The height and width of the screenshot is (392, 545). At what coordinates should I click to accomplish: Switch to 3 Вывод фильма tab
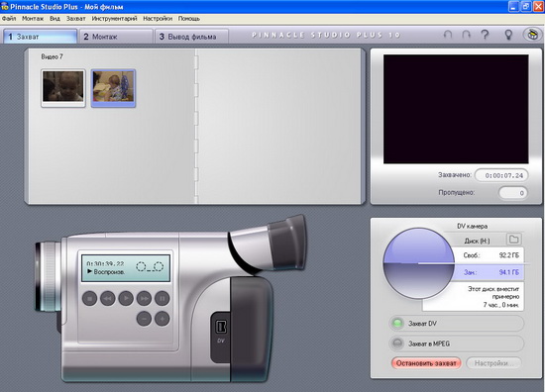click(192, 37)
